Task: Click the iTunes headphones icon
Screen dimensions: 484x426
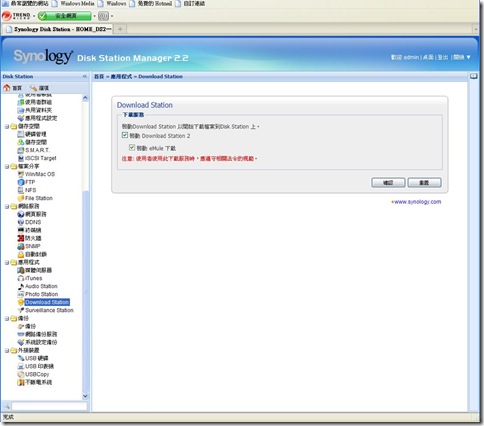Action: (21, 278)
